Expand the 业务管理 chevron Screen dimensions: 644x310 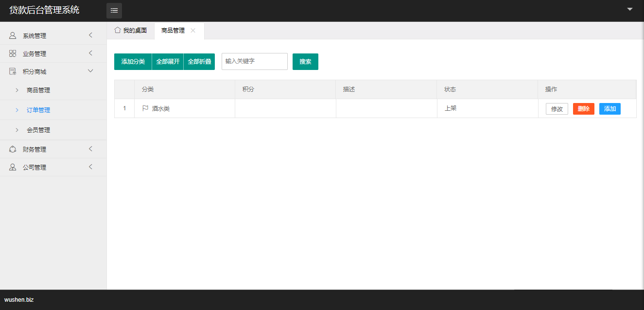pyautogui.click(x=90, y=53)
